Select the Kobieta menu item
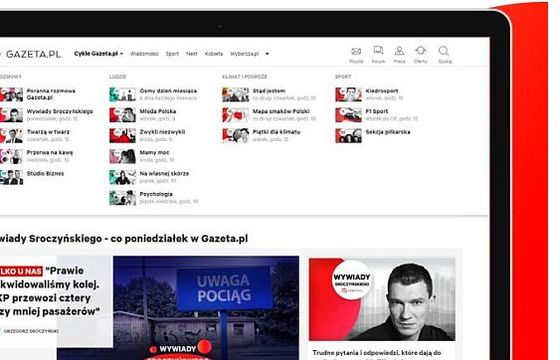Viewport: 560px width, 360px height. [214, 54]
